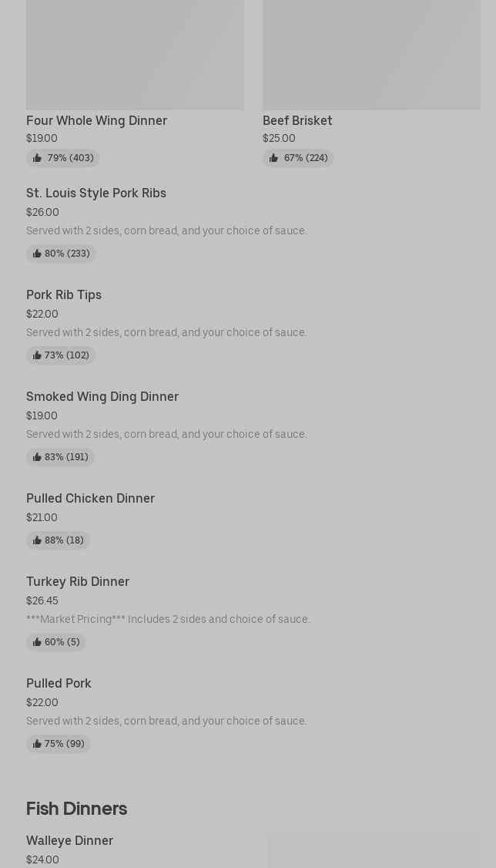This screenshot has width=496, height=868.
Task: Choose Smoked Wing Ding Dinner
Action: [102, 397]
